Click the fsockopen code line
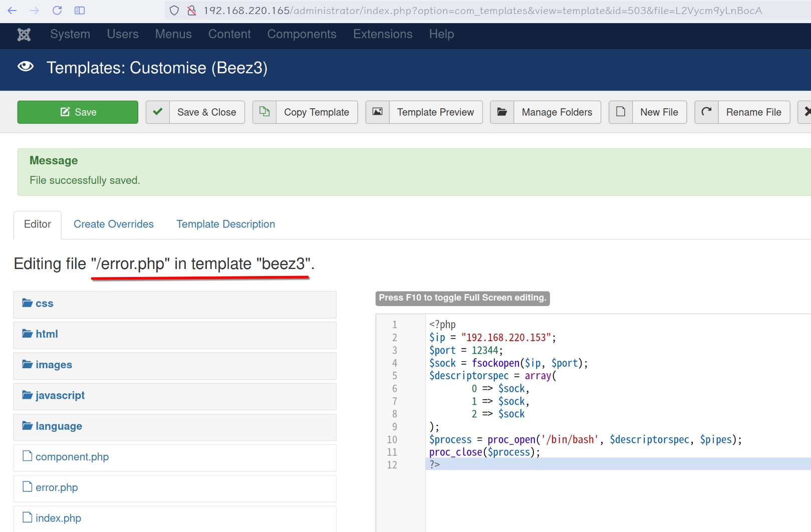The image size is (811, 532). (x=508, y=363)
